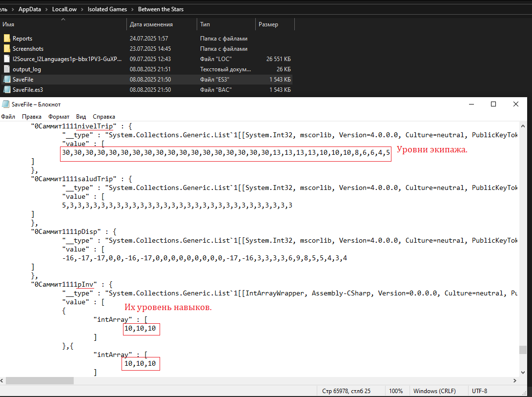Image resolution: width=532 pixels, height=397 pixels.
Task: Click the vertical scrollbar thumb in Notepad
Action: [x=523, y=350]
